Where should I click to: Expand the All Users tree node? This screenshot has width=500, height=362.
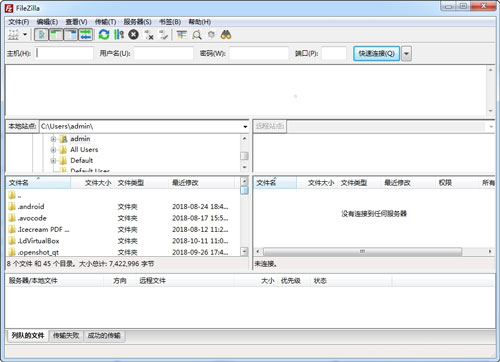(53, 150)
